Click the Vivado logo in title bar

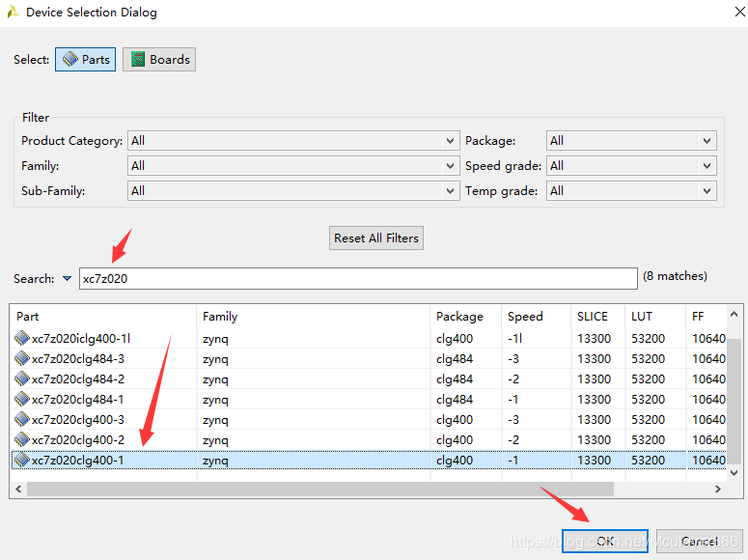pos(13,12)
